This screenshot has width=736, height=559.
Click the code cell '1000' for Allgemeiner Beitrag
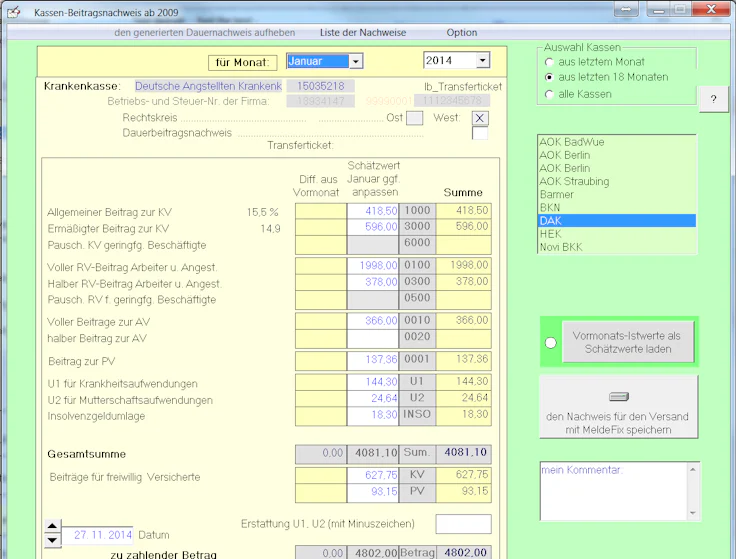tap(417, 211)
